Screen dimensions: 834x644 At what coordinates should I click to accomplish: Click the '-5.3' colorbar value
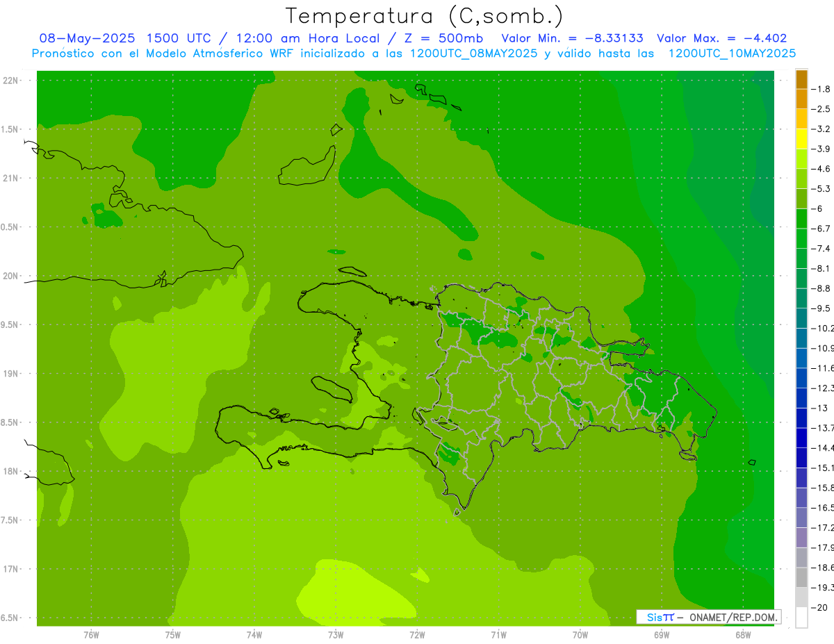[821, 189]
